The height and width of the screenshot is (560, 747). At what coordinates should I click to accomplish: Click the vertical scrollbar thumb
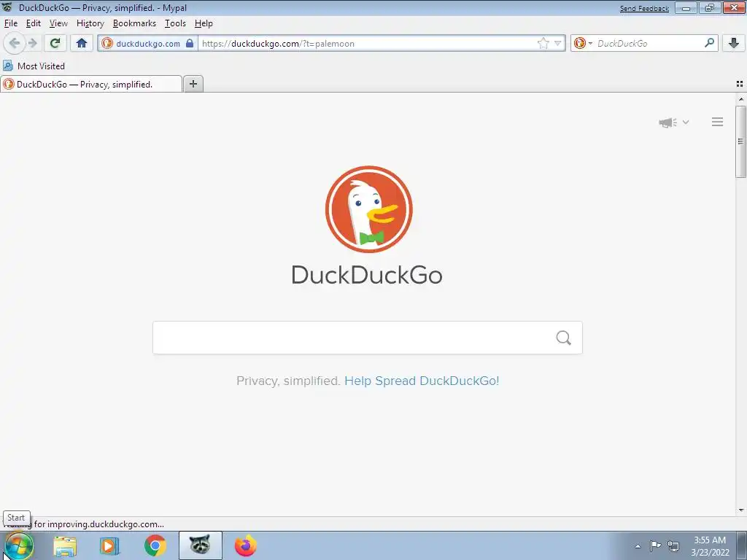click(740, 142)
